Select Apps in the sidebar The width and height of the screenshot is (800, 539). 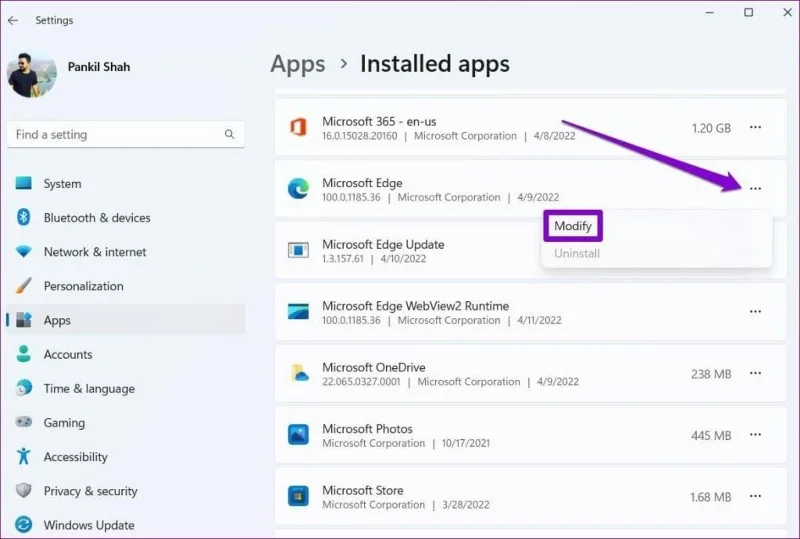click(126, 320)
